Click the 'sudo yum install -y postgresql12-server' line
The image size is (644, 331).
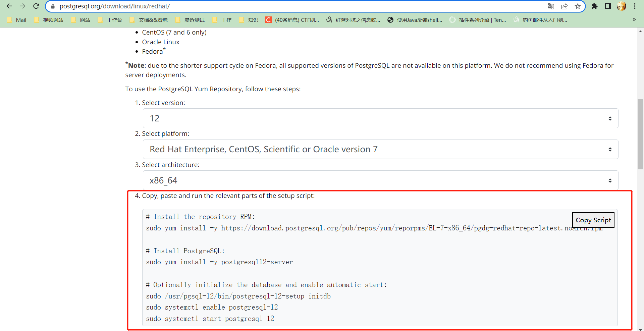(219, 262)
